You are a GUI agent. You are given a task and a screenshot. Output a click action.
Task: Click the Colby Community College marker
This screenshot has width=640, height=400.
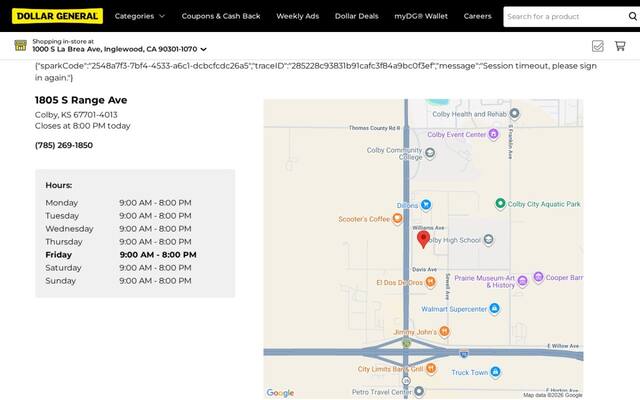(x=430, y=153)
